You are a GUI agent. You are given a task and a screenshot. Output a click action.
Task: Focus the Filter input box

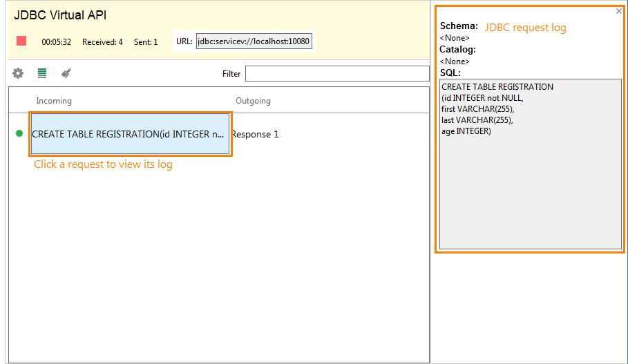point(337,74)
